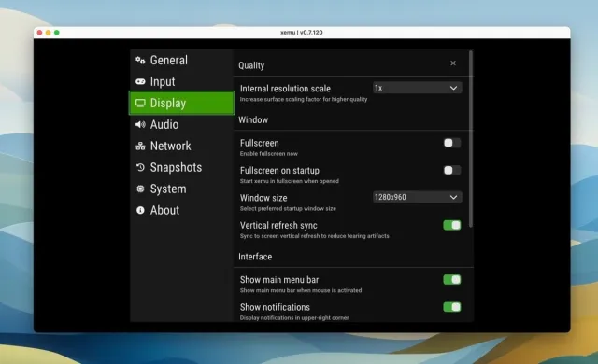Click 'Select preferred startup window size' text
The height and width of the screenshot is (364, 598).
tap(288, 209)
